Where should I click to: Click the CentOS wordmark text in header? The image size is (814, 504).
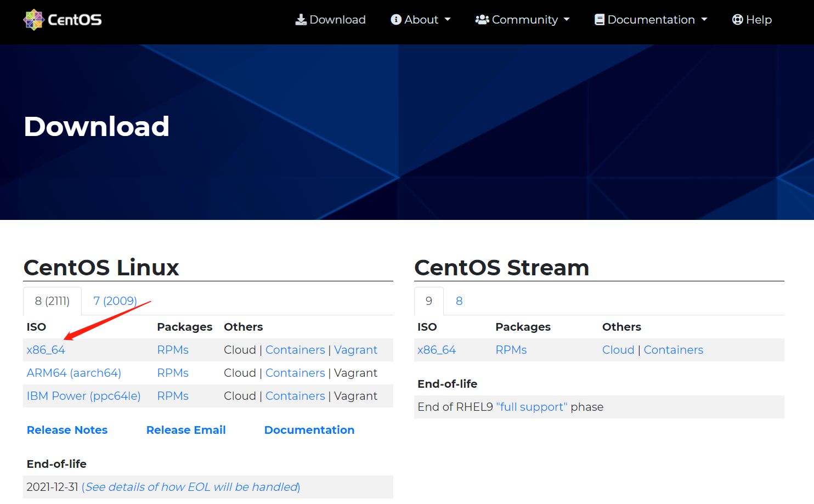[x=75, y=20]
